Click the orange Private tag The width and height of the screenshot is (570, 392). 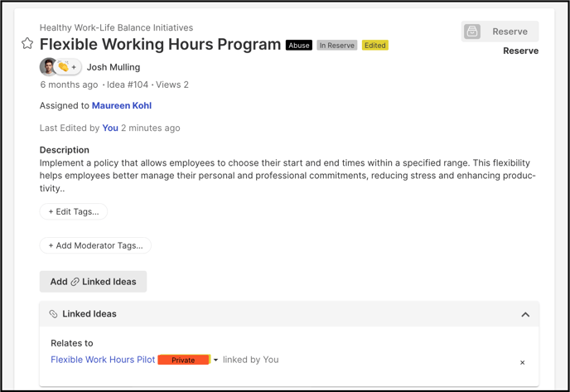pos(184,360)
